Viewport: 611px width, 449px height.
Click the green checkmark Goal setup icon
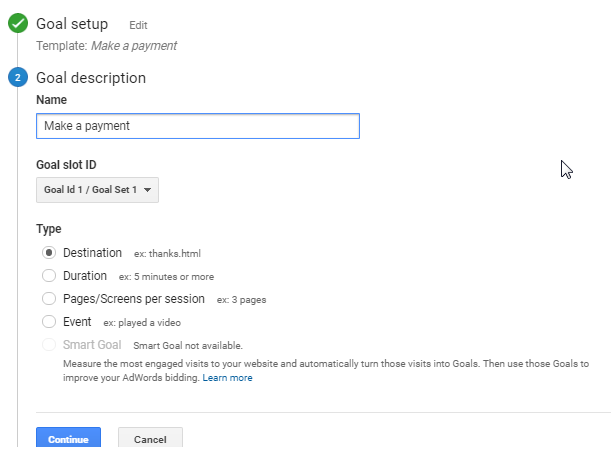click(x=18, y=23)
